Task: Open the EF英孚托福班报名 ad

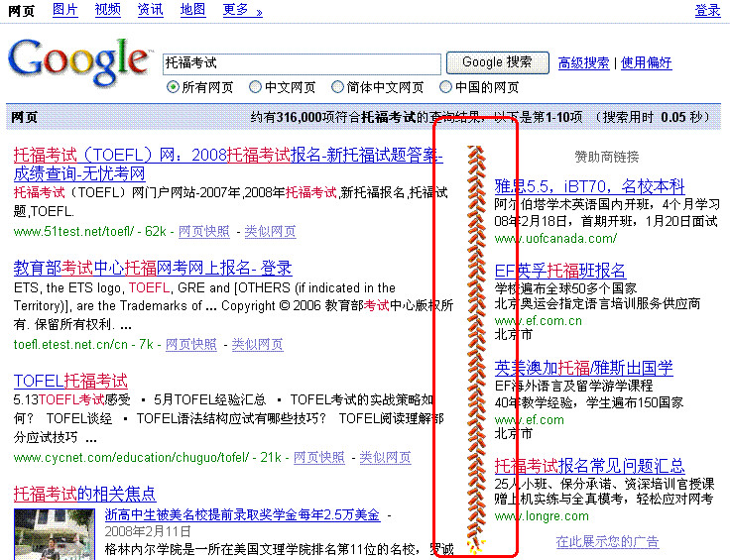Action: (x=560, y=271)
